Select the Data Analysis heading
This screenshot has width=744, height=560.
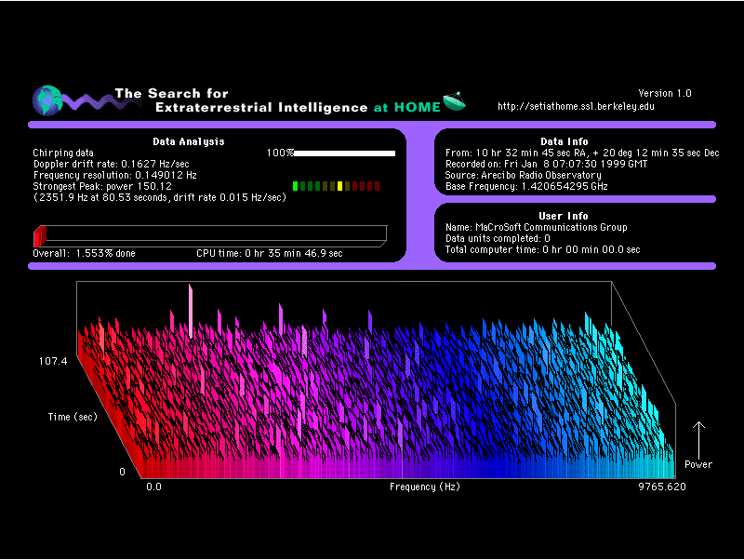(188, 141)
